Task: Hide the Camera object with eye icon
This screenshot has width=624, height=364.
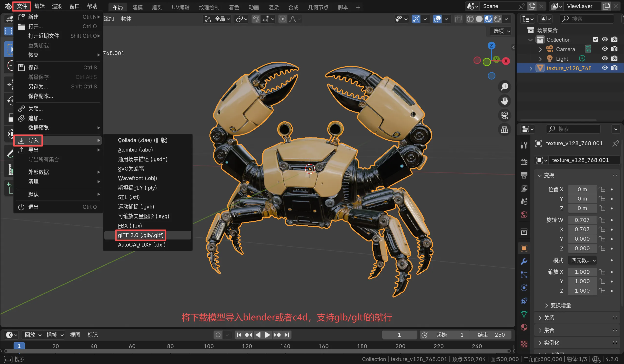Action: coord(605,49)
